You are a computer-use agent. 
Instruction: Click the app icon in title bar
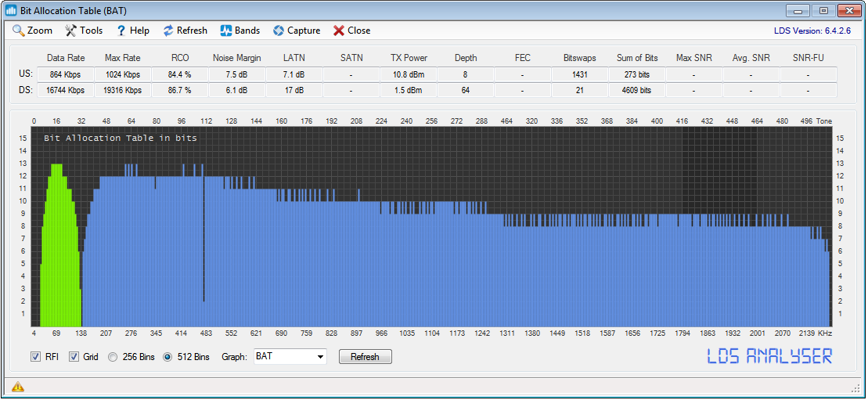click(x=12, y=10)
